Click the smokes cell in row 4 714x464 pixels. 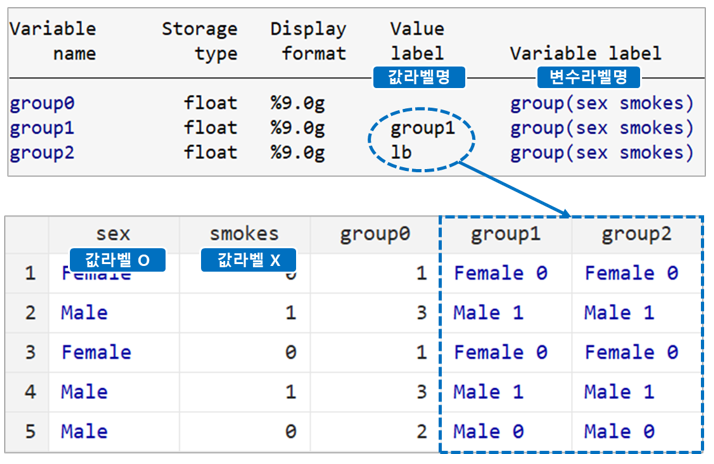[245, 392]
